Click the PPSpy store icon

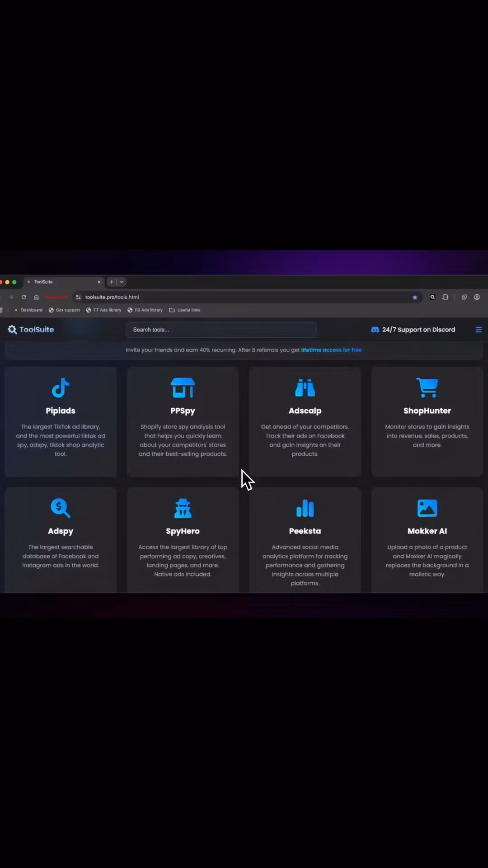pyautogui.click(x=183, y=387)
